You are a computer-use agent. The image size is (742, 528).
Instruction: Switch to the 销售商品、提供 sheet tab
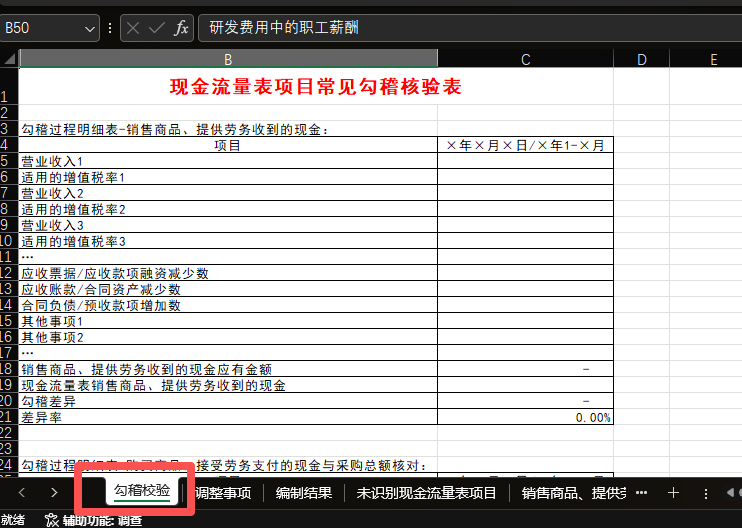pos(574,493)
